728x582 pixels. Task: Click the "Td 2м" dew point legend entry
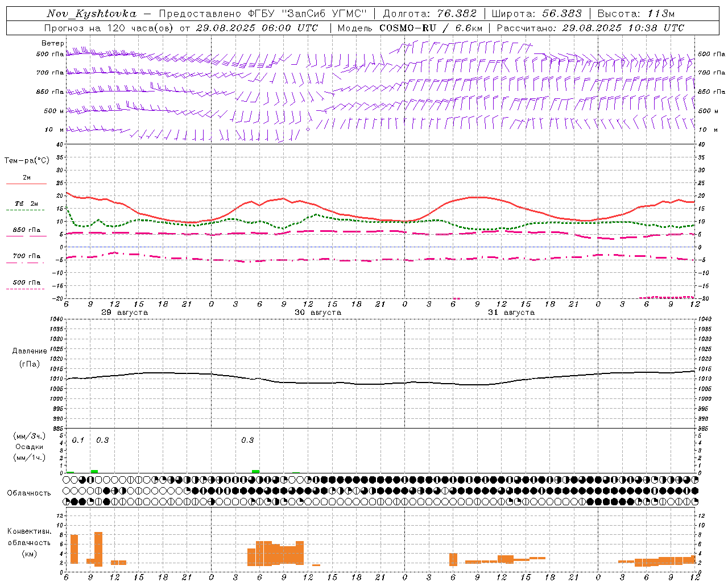[x=27, y=203]
